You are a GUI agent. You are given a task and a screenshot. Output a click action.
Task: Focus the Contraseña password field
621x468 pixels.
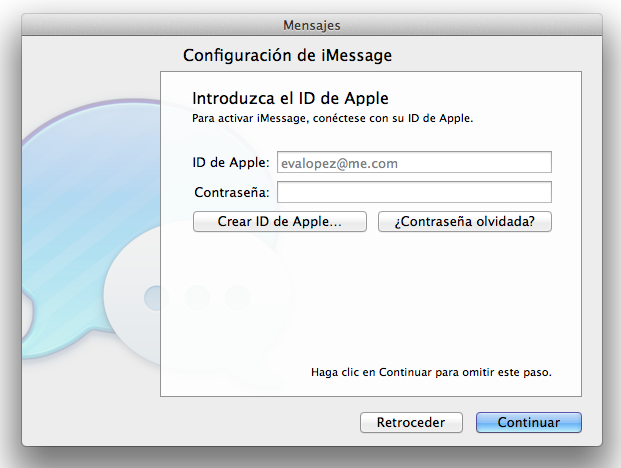[x=414, y=192]
